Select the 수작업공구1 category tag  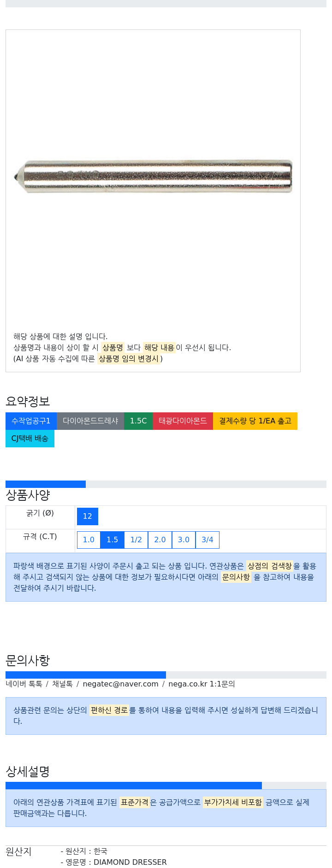click(x=31, y=421)
